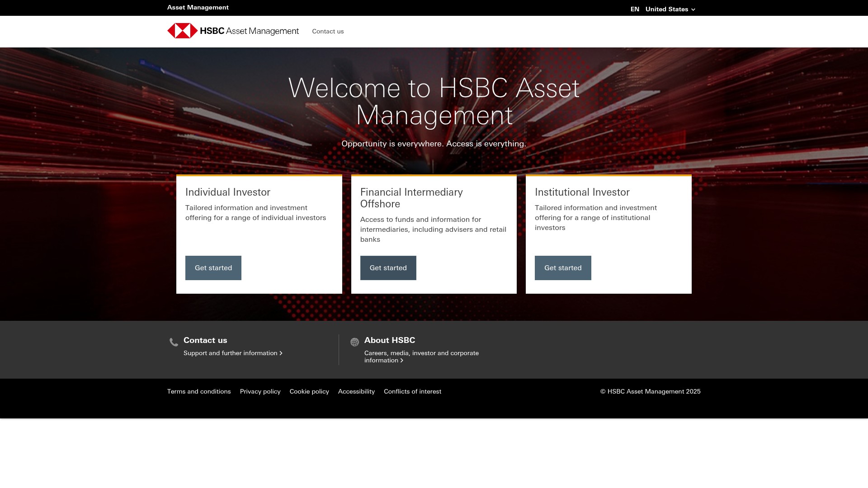The image size is (868, 488).
Task: Open Contact us in the top navigation
Action: 328,31
